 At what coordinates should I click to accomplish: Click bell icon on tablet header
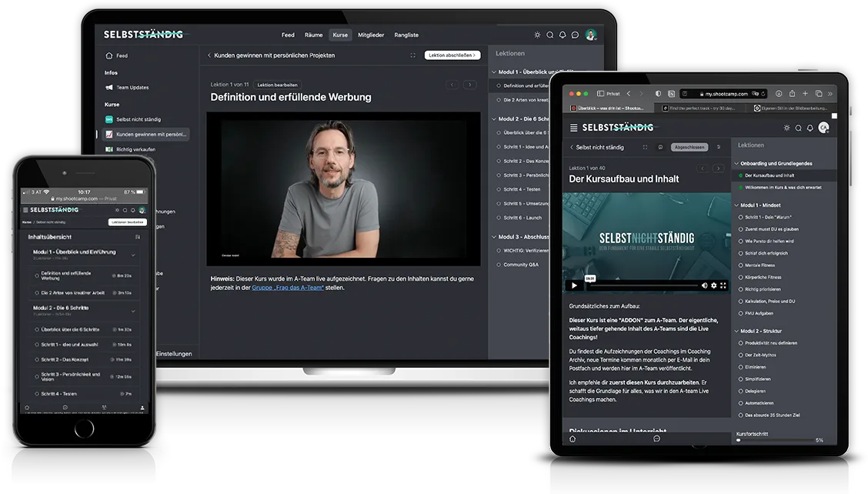(810, 128)
